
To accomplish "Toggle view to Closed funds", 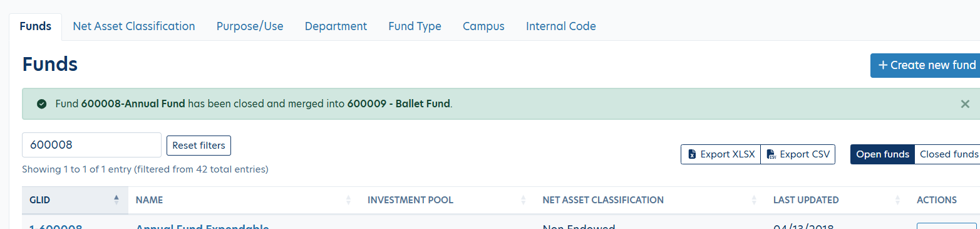I will 947,154.
